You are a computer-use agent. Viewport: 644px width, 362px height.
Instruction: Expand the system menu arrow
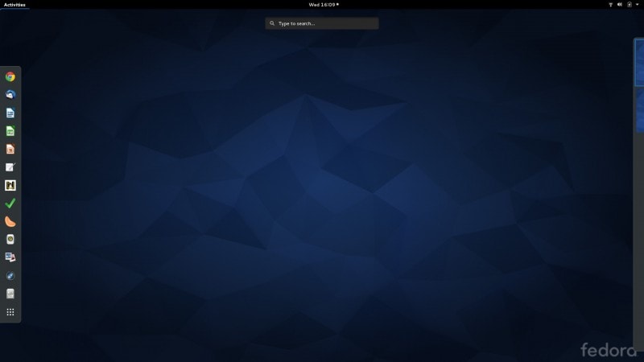pos(637,5)
